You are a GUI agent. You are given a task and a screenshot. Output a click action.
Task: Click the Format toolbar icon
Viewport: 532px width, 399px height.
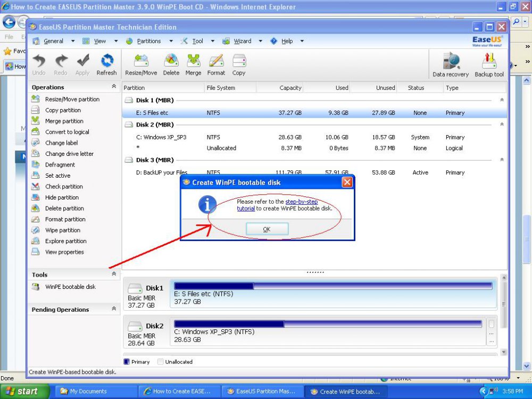pyautogui.click(x=216, y=65)
